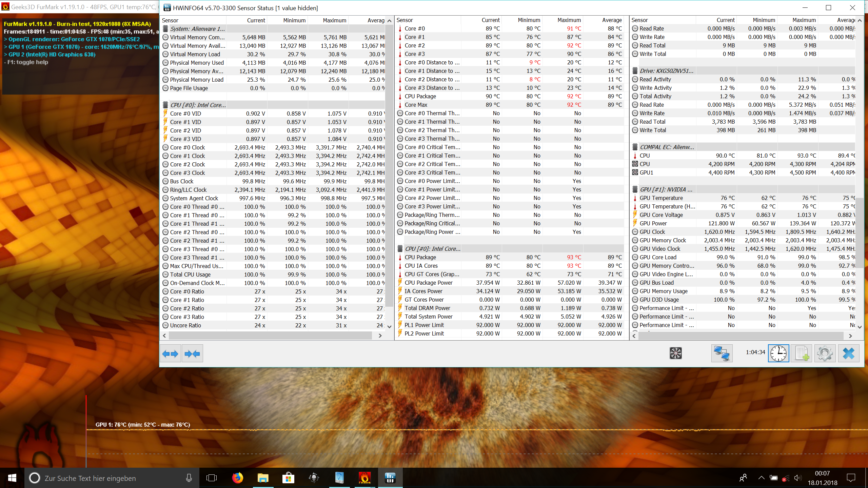Switch to HWiNFO taskbar icon

click(390, 478)
